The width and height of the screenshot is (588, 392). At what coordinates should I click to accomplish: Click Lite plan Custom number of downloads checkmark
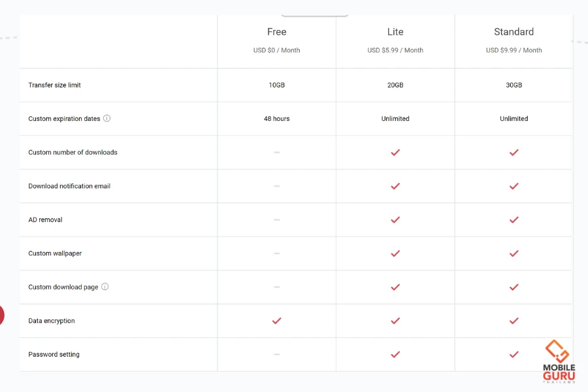(395, 152)
